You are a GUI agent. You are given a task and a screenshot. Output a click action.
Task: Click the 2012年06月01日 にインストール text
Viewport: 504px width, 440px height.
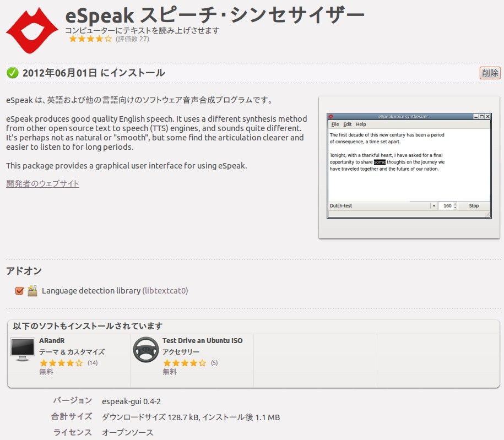94,73
